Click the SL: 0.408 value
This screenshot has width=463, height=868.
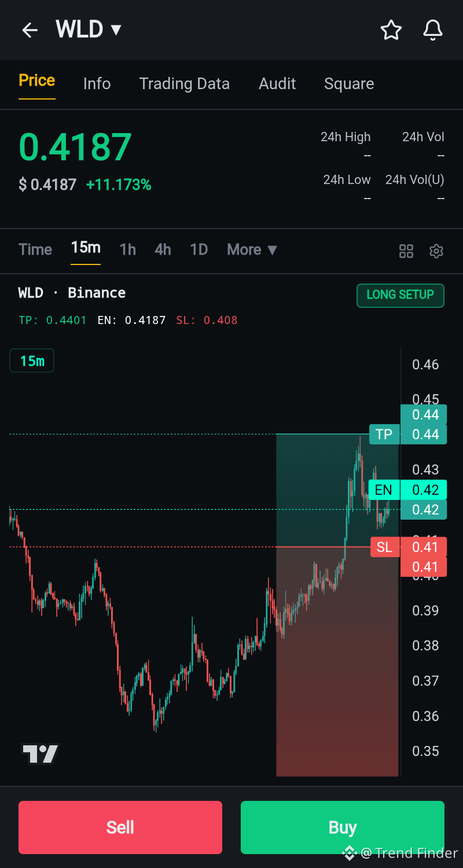[x=207, y=320]
